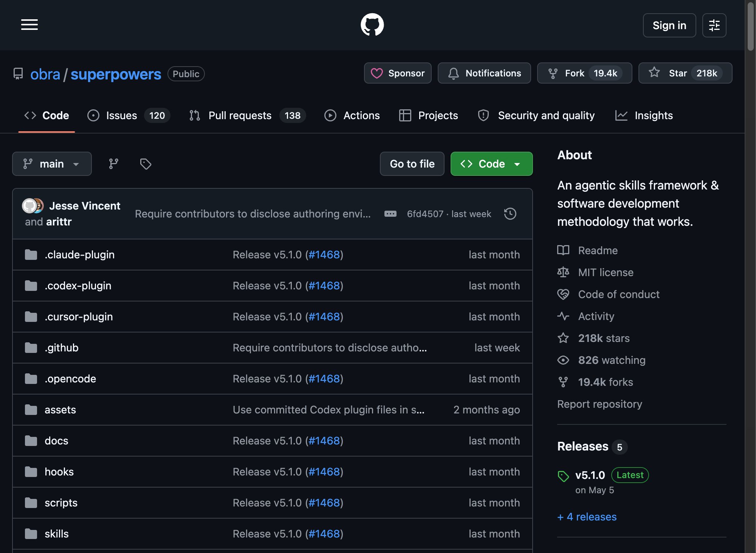The width and height of the screenshot is (756, 553).
Task: Click the Readme book icon
Action: [x=563, y=250]
